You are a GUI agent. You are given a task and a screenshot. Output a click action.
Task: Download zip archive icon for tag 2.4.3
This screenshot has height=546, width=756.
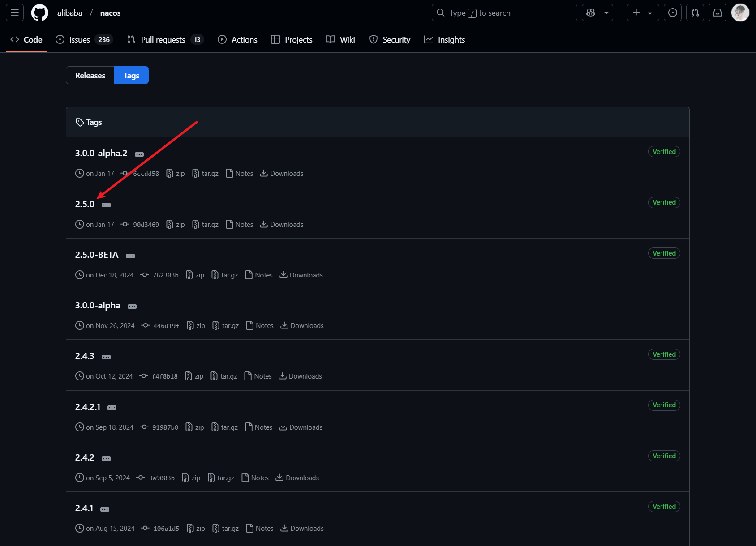pos(189,376)
